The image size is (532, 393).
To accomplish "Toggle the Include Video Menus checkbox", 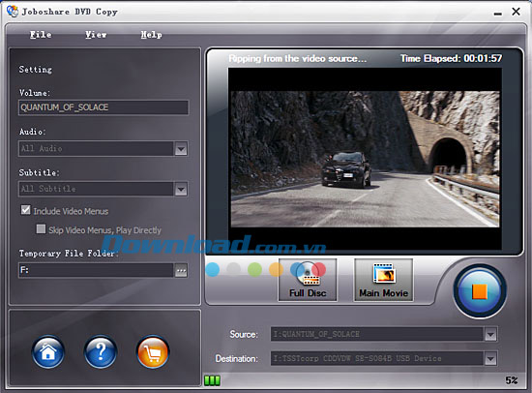I will 26,210.
